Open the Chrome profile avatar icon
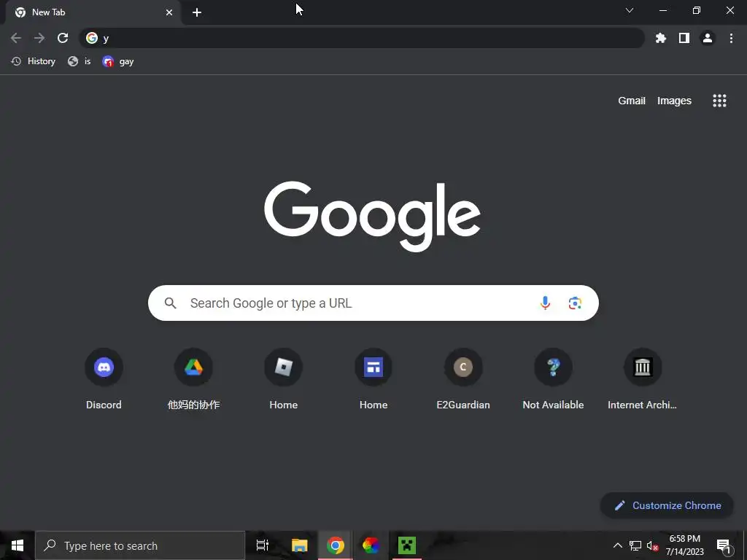747x560 pixels. coord(708,38)
